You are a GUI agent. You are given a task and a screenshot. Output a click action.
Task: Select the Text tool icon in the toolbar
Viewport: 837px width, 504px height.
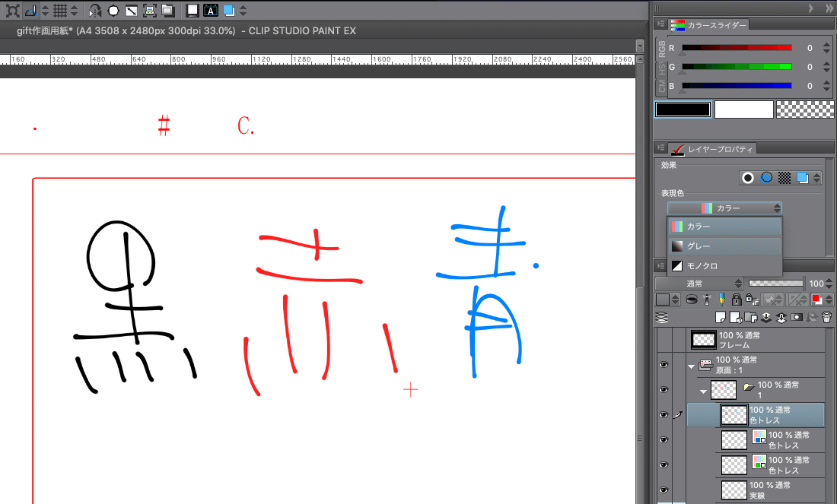click(x=210, y=11)
